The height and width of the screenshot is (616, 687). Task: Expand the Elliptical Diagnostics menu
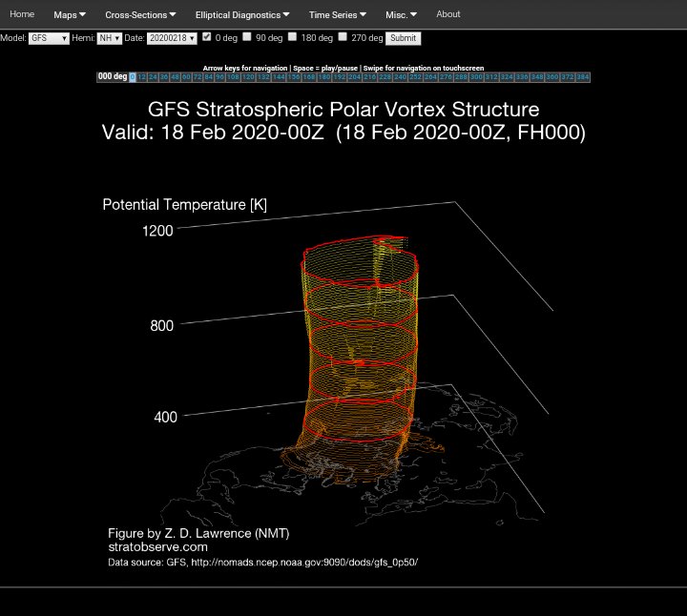point(242,15)
